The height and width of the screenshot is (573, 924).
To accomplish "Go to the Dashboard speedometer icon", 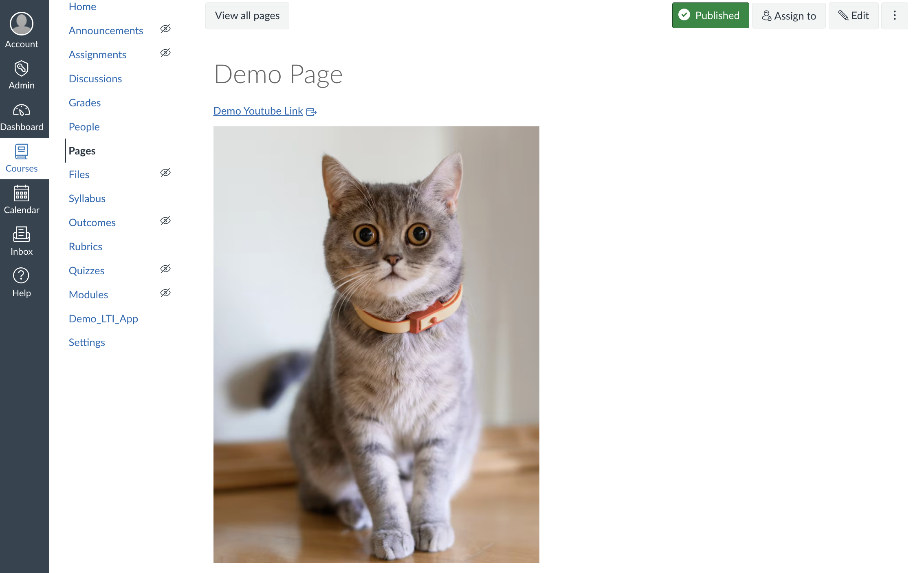I will coord(22,110).
